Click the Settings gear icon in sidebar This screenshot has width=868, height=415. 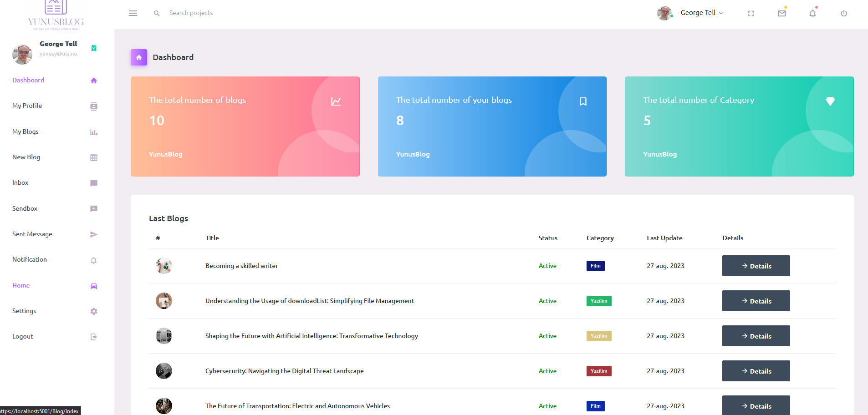click(94, 312)
